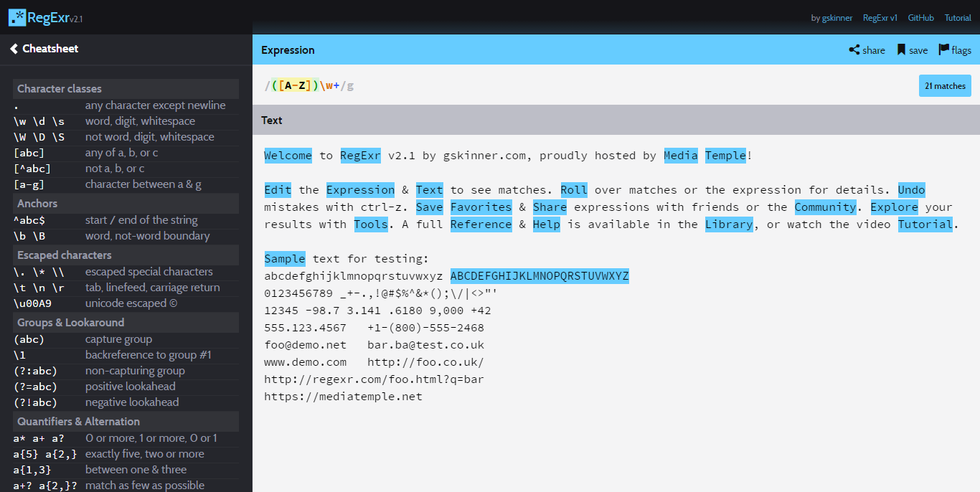980x492 pixels.
Task: Click the highlighted match "Library"
Action: point(729,224)
